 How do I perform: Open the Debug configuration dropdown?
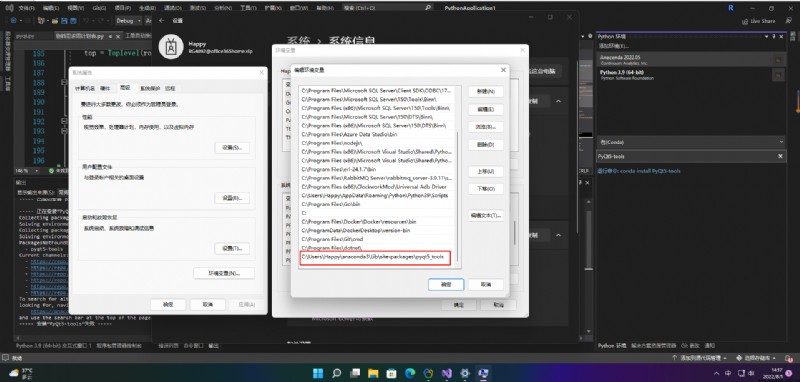[x=128, y=20]
